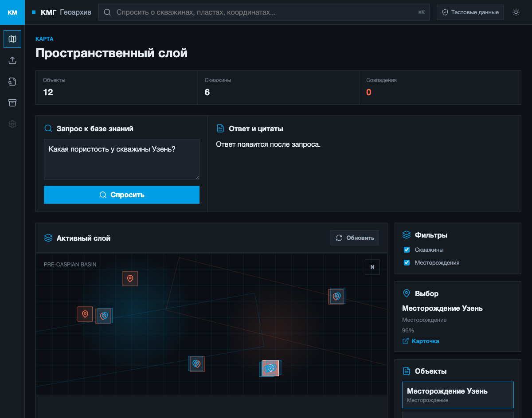Open the upload section in sidebar
532x418 pixels.
coord(12,60)
